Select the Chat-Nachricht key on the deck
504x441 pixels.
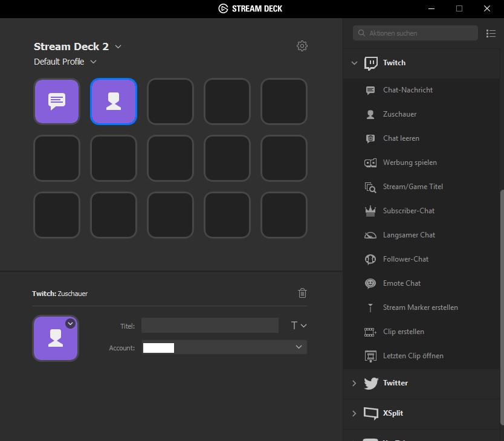click(x=57, y=101)
